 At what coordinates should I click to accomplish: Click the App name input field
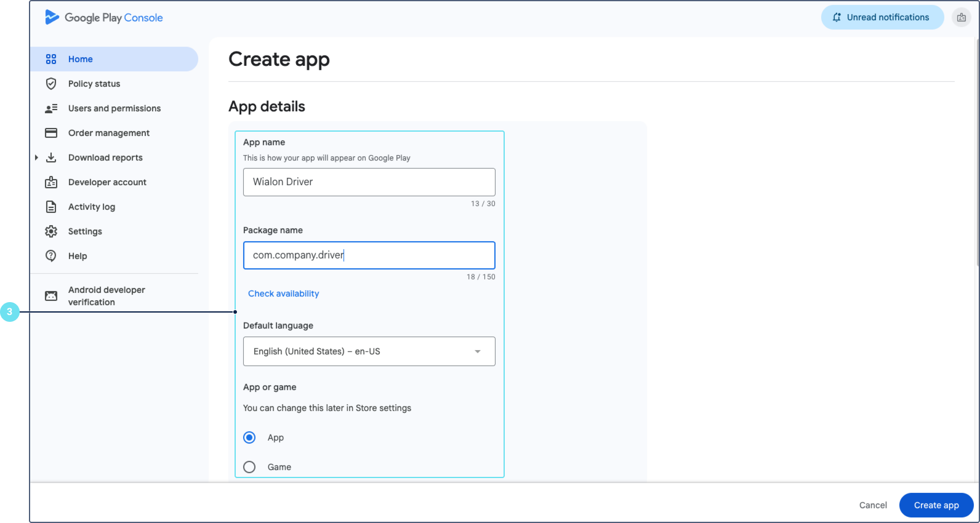(x=369, y=182)
